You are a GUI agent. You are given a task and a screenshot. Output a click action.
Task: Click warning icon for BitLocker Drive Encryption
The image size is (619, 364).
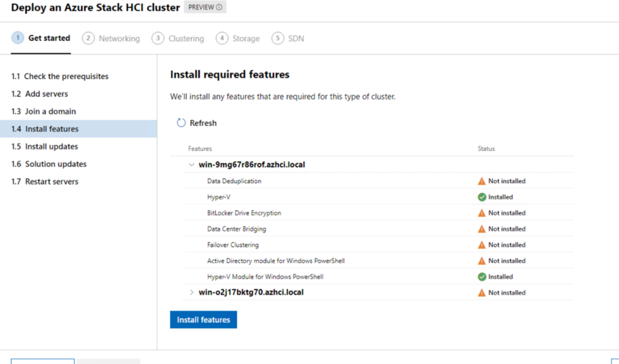[x=481, y=213]
